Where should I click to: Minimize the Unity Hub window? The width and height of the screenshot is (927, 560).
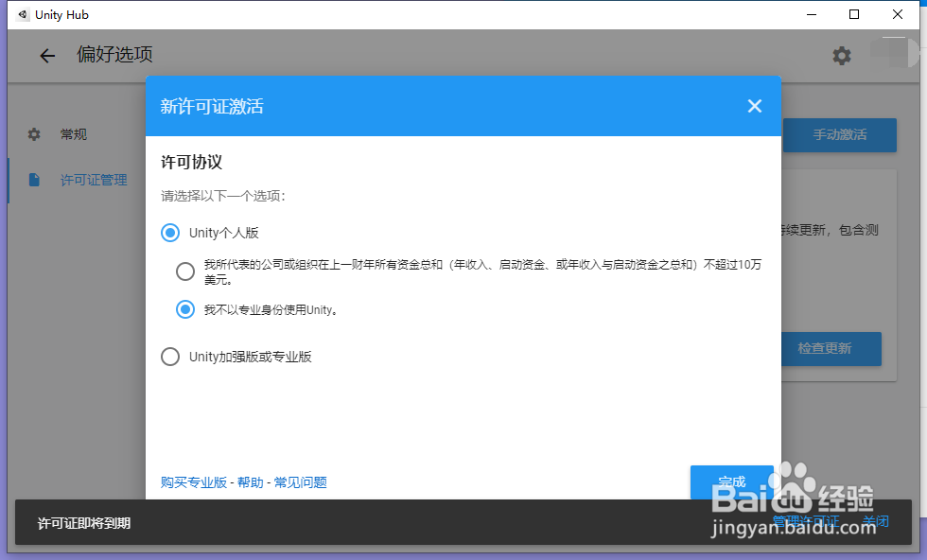click(x=812, y=15)
